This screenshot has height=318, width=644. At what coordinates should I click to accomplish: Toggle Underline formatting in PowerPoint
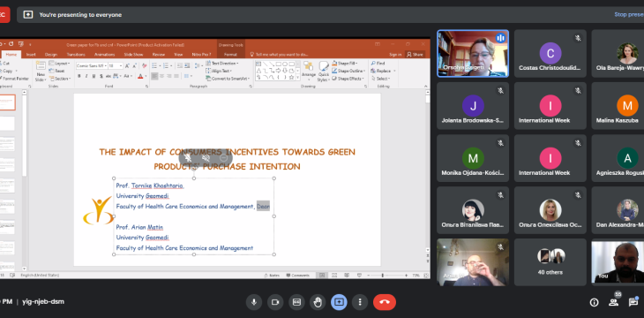(x=94, y=76)
